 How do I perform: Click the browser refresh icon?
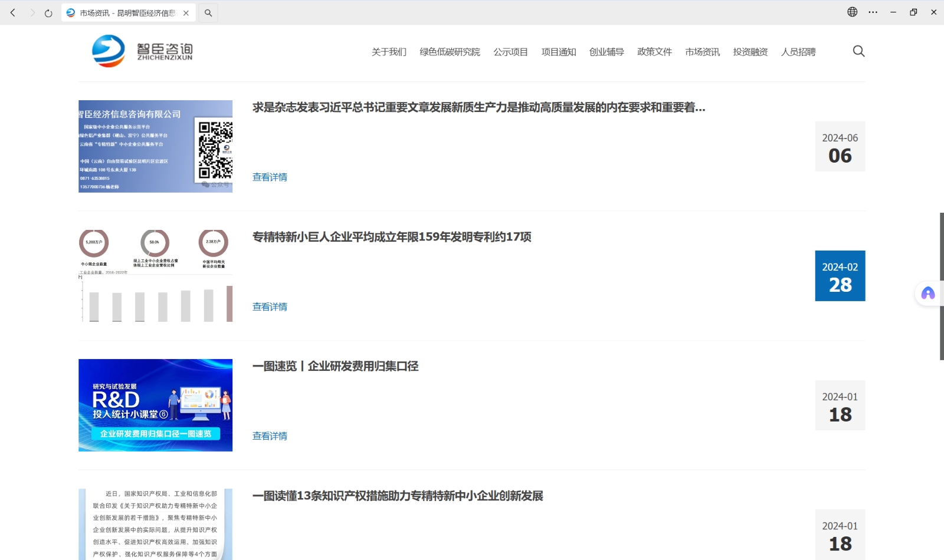pos(48,12)
